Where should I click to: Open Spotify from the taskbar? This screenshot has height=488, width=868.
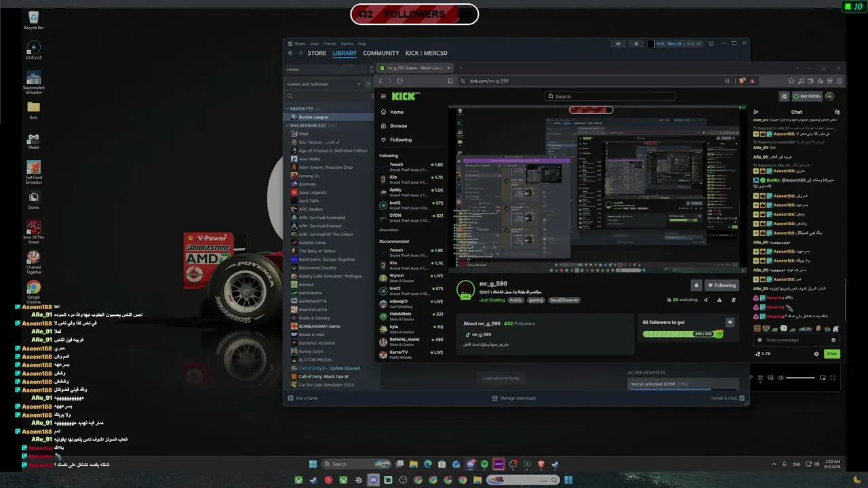click(484, 464)
